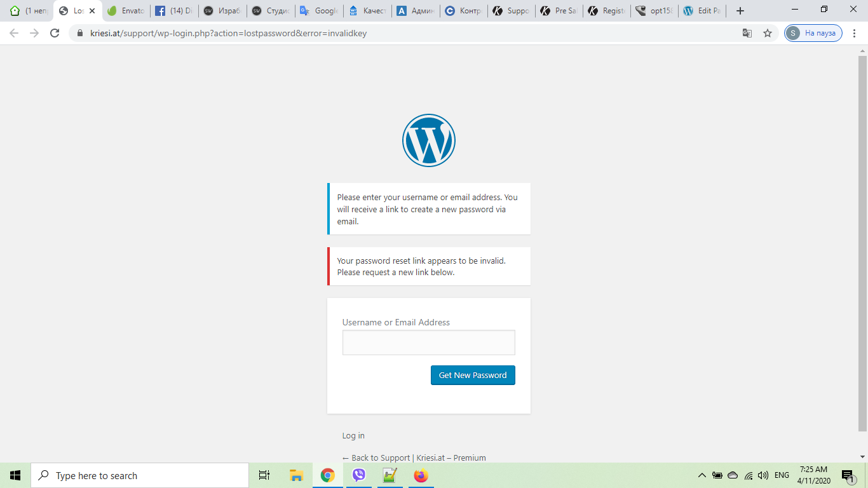This screenshot has width=868, height=488.
Task: Bookmark this page with the star icon
Action: pyautogui.click(x=768, y=33)
